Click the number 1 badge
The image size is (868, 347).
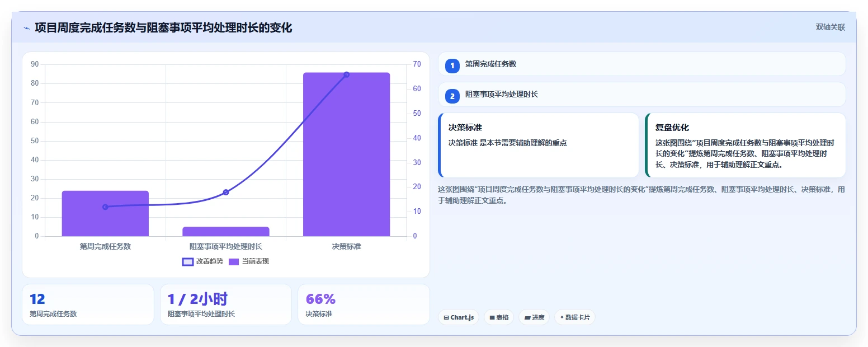coord(452,65)
